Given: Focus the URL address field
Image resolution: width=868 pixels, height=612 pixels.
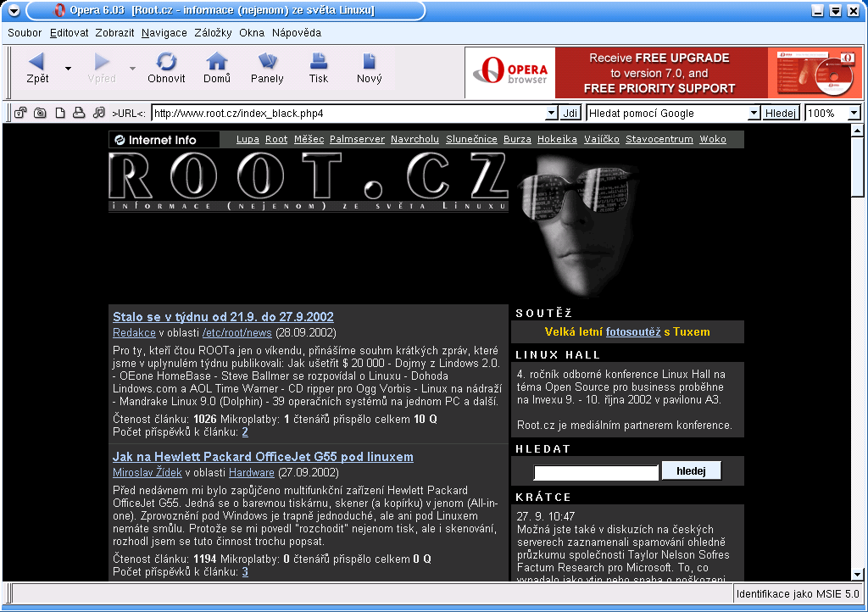Looking at the screenshot, I should point(348,113).
